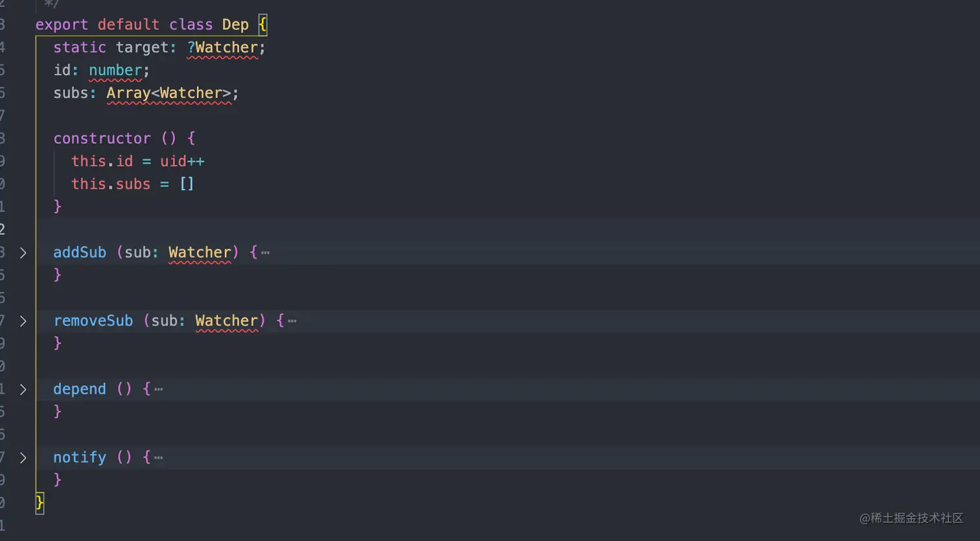The width and height of the screenshot is (980, 541).
Task: Expand the folded removeSub method
Action: pos(23,321)
